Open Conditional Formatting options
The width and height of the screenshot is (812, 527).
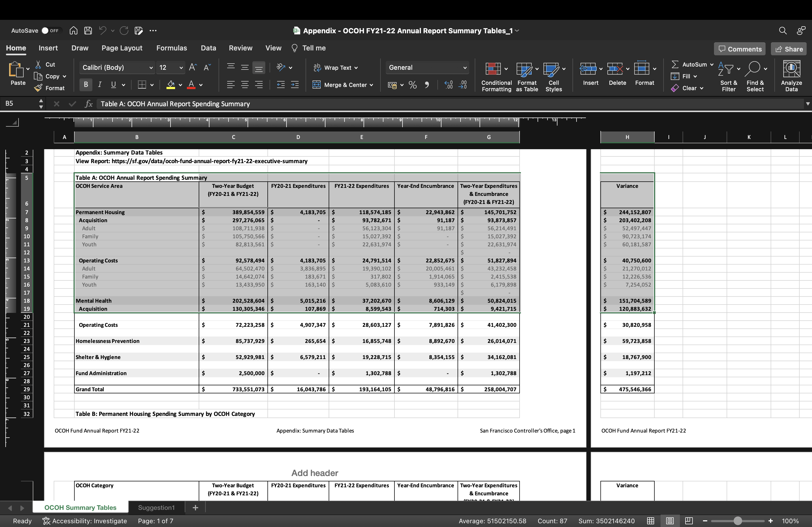[x=495, y=76]
